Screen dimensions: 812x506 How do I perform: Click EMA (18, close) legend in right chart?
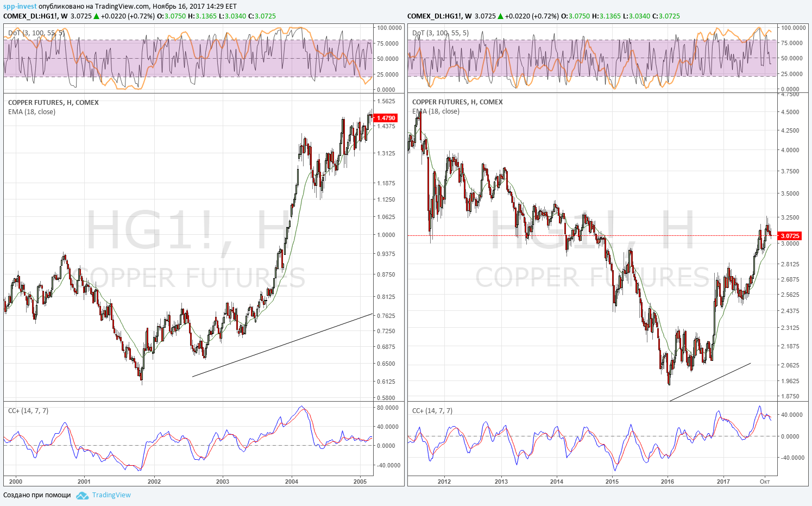(436, 111)
